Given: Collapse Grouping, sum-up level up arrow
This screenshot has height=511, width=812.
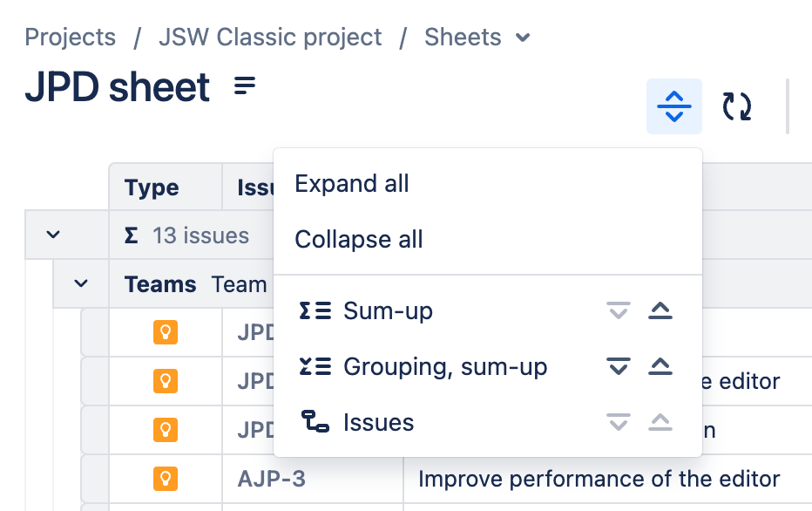Looking at the screenshot, I should point(660,367).
